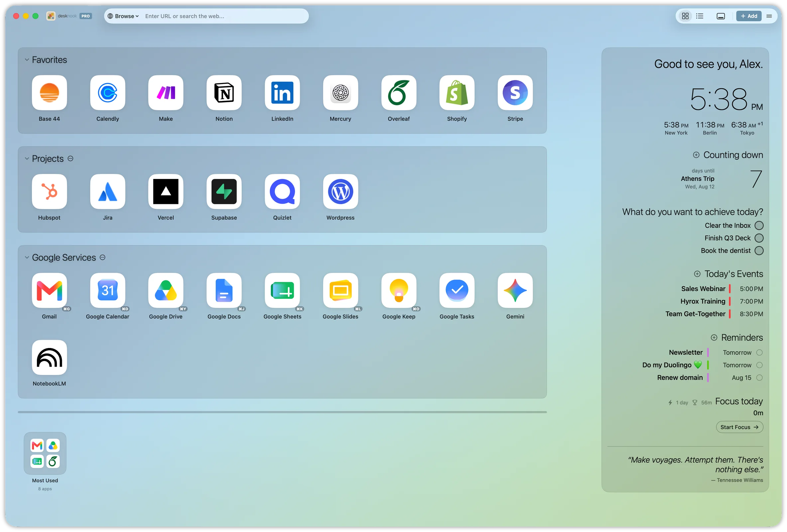Collapse the Google Services section
The height and width of the screenshot is (532, 787).
pos(27,258)
